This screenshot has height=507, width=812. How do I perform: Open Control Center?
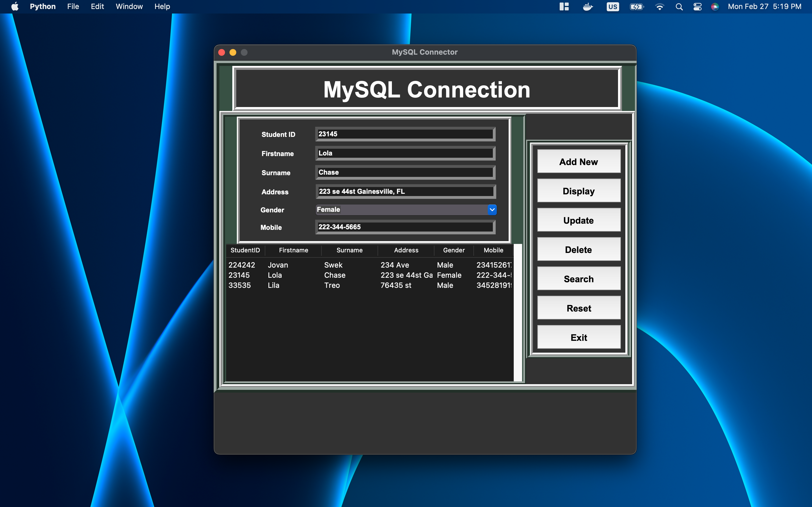pyautogui.click(x=697, y=6)
